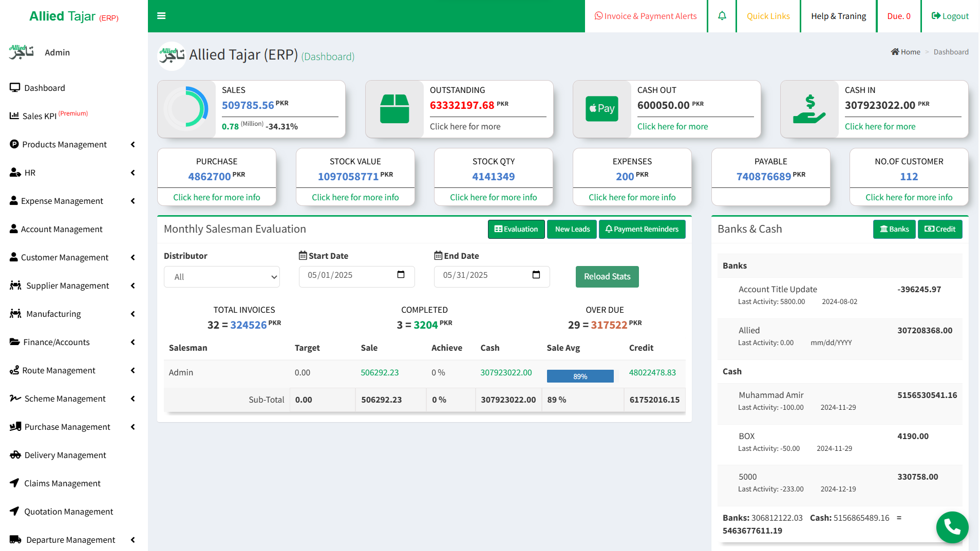Open notifications bell icon
This screenshot has height=551, width=980.
click(722, 16)
